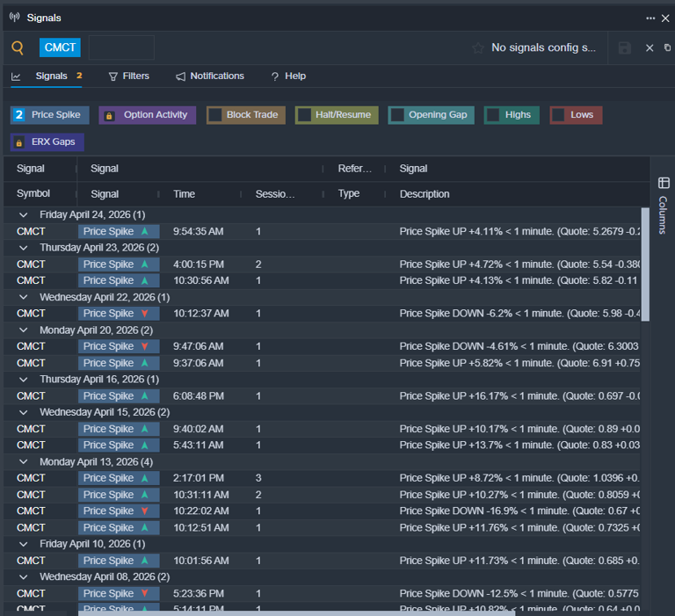Click the orange symbol search magnifier icon
Image resolution: width=675 pixels, height=616 pixels.
click(18, 47)
